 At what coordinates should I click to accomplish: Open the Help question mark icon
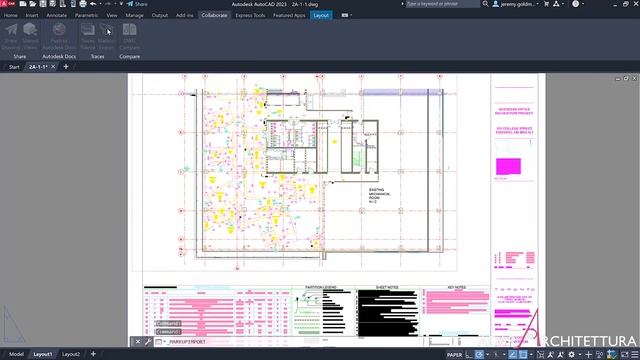pyautogui.click(x=576, y=4)
